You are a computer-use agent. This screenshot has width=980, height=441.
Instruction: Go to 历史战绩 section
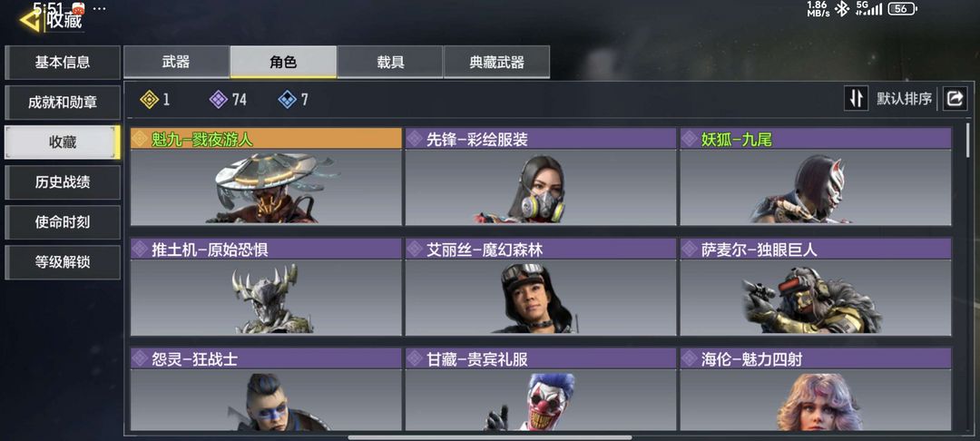[x=63, y=182]
